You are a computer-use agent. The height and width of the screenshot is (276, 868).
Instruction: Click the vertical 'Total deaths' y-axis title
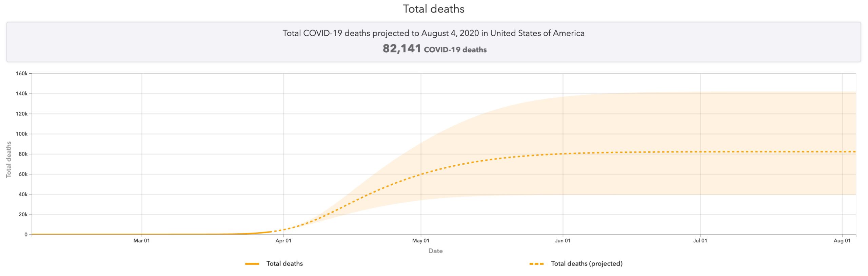click(x=9, y=160)
